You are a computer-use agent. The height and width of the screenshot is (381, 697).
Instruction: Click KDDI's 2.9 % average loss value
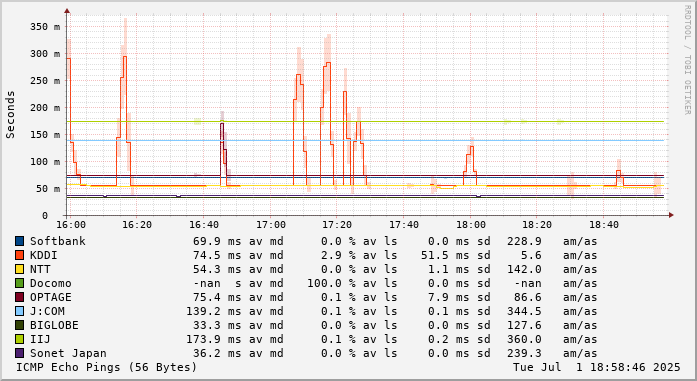click(338, 255)
